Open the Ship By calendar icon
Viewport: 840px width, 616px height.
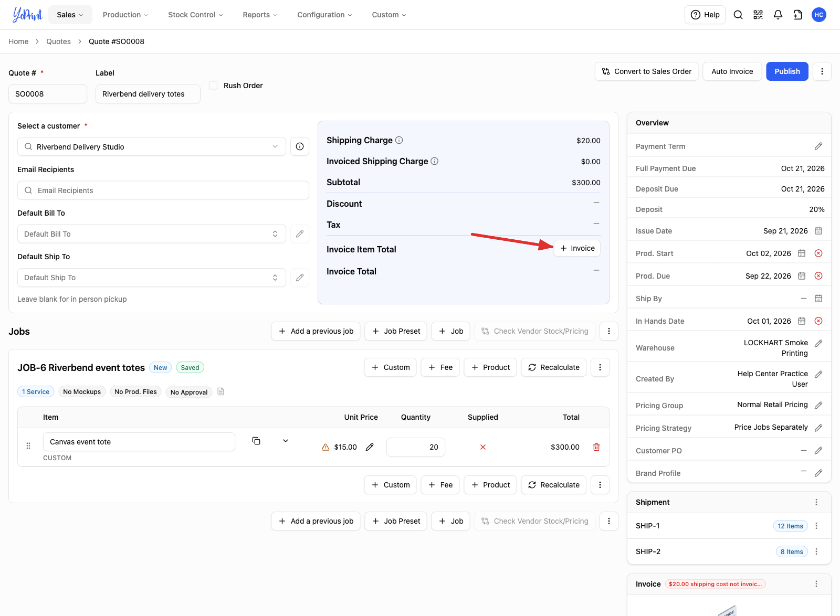click(x=818, y=299)
